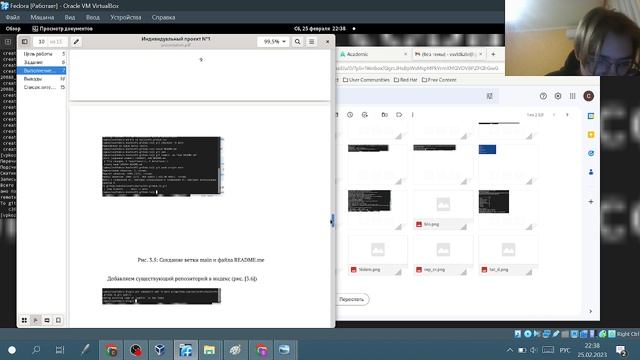Open Gmail settings gear

pyautogui.click(x=558, y=96)
